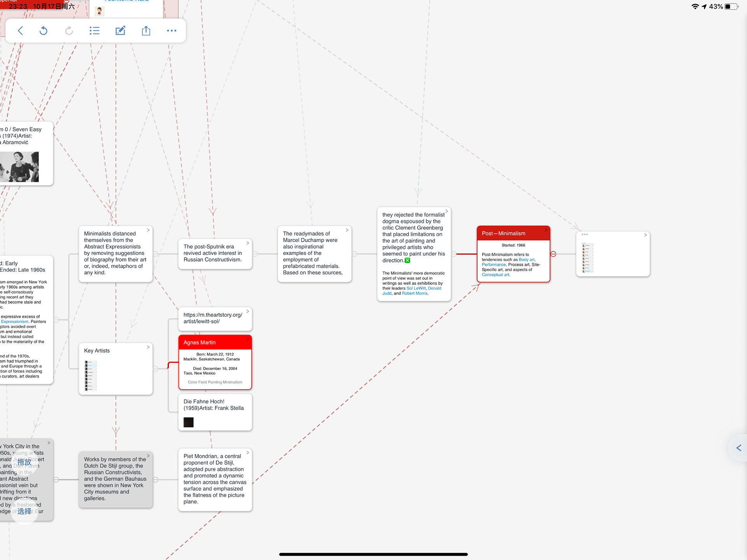Expand the Agnes Martin card chevron
The width and height of the screenshot is (747, 560).
point(248,339)
